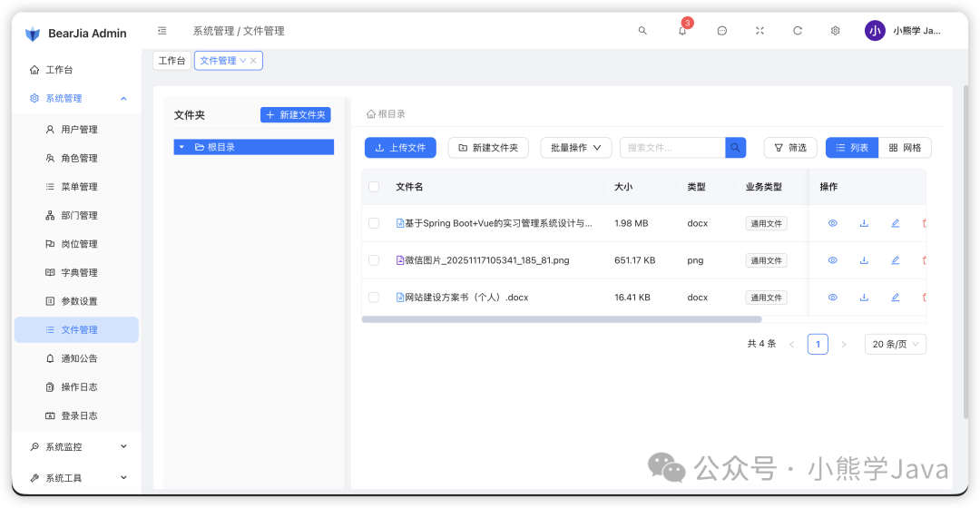Open settings gear icon in header
Image resolution: width=980 pixels, height=508 pixels.
pyautogui.click(x=835, y=31)
